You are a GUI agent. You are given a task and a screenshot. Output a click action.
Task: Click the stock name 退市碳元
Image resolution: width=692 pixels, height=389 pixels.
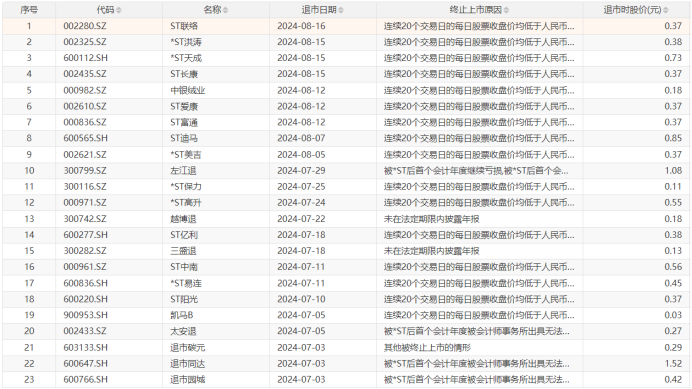(x=188, y=348)
